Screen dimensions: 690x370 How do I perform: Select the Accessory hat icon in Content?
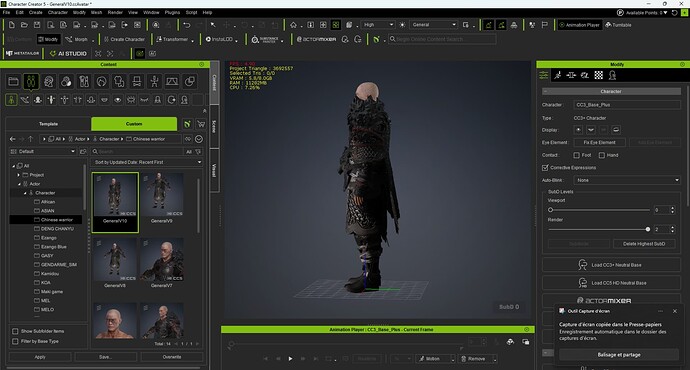tap(137, 81)
